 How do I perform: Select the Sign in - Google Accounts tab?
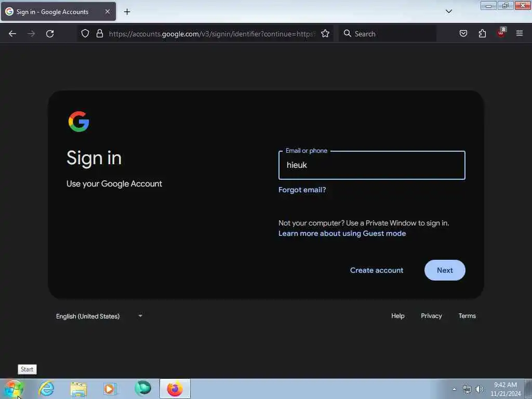58,11
